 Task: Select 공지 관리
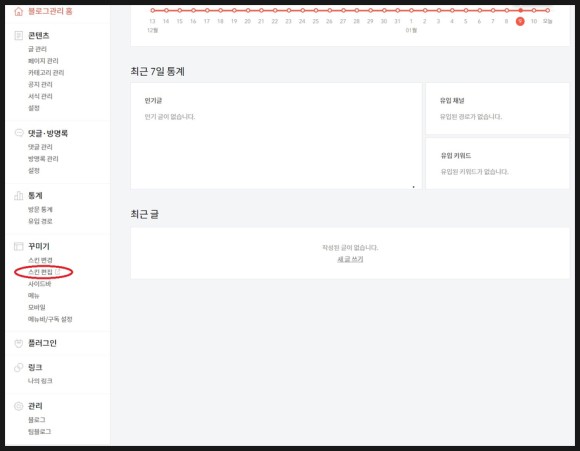point(40,84)
